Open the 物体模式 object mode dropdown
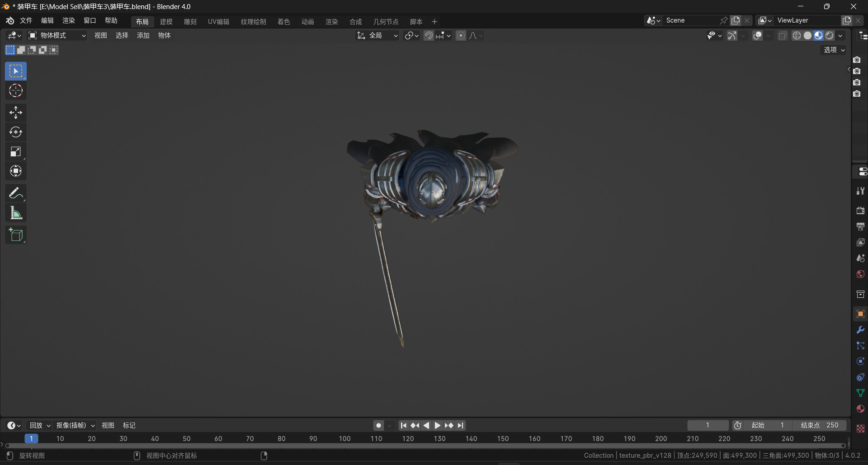The width and height of the screenshot is (868, 465). coord(57,36)
